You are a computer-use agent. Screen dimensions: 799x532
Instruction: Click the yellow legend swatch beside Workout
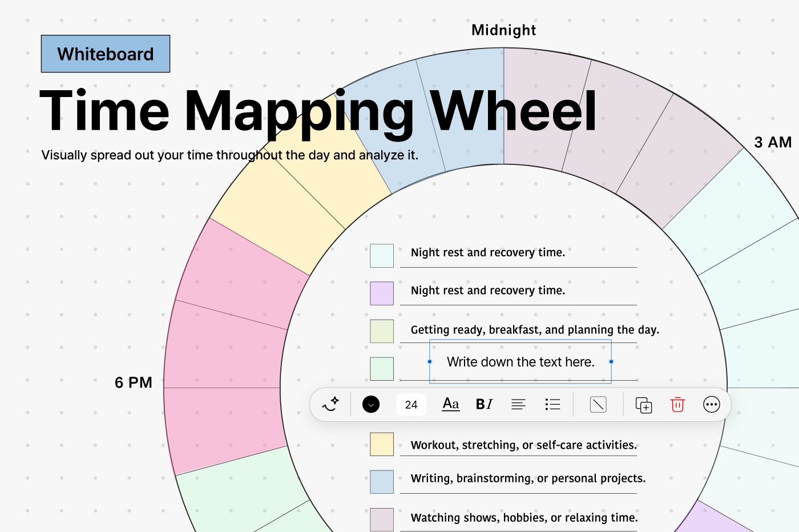click(382, 444)
